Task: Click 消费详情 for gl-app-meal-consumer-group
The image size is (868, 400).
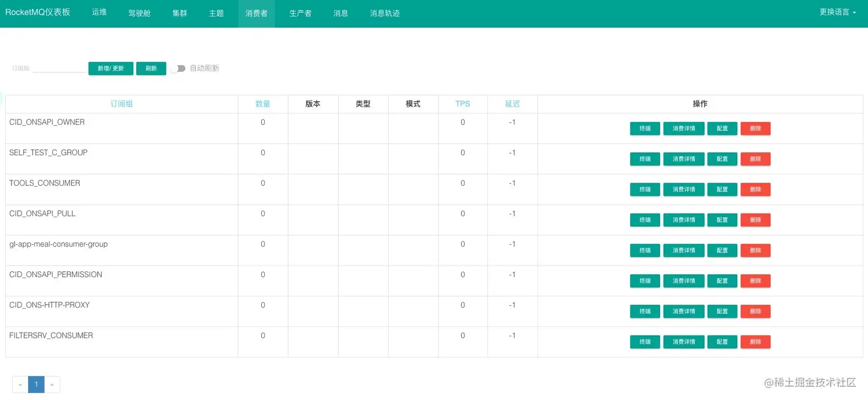Action: click(684, 251)
